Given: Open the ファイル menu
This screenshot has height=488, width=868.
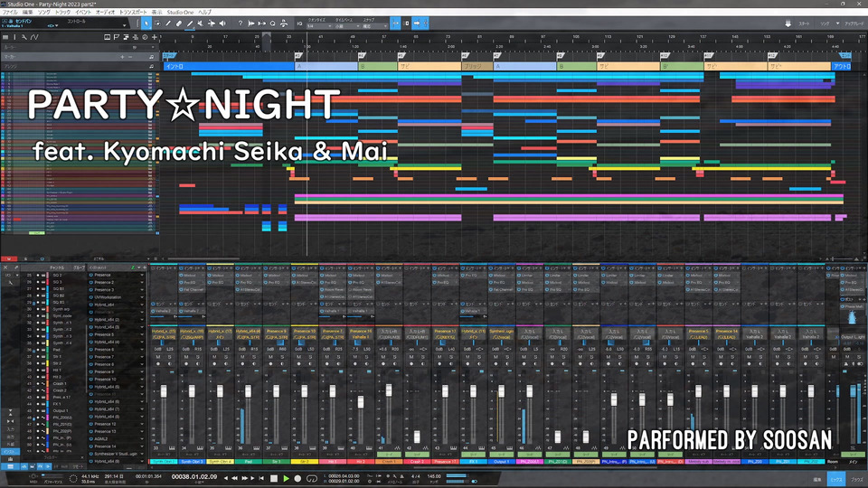Looking at the screenshot, I should (10, 12).
